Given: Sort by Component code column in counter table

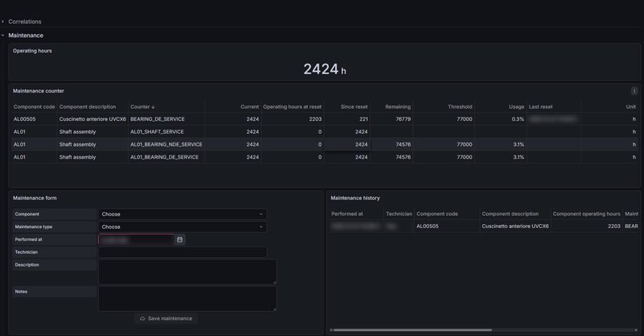Looking at the screenshot, I should click(34, 107).
